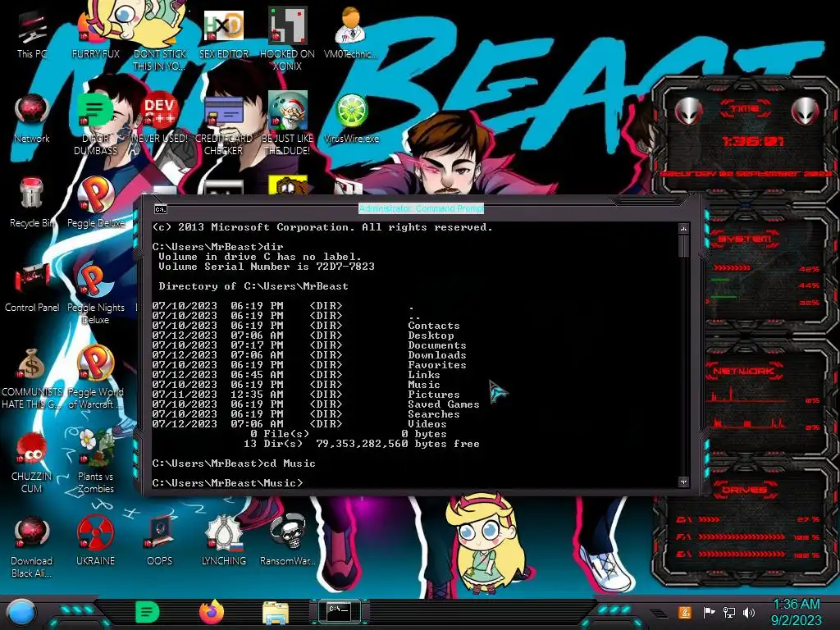Screen dimensions: 840x630
Task: Open the HOOKED ON XONIX shortcut
Action: point(287,40)
